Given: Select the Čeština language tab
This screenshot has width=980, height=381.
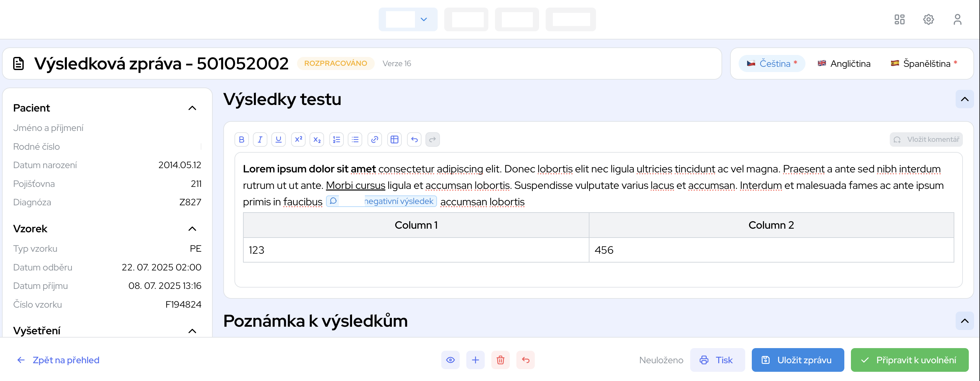Looking at the screenshot, I should 772,63.
